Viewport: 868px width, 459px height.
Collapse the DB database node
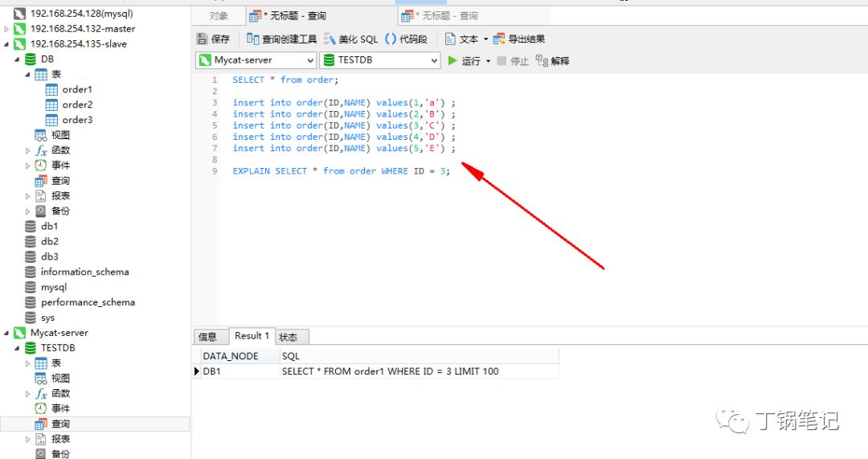click(x=17, y=59)
